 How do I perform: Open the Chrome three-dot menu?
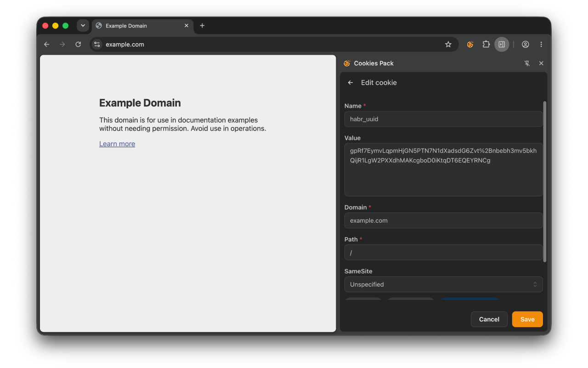click(541, 45)
